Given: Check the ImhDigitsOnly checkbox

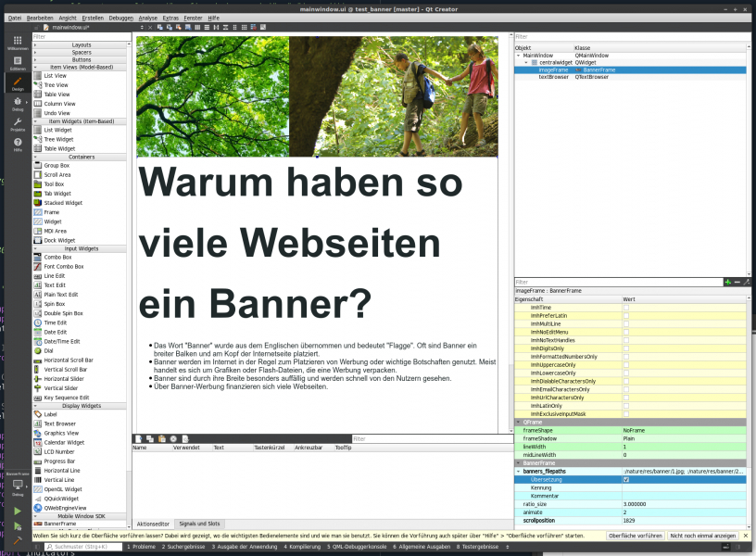Looking at the screenshot, I should click(x=626, y=347).
